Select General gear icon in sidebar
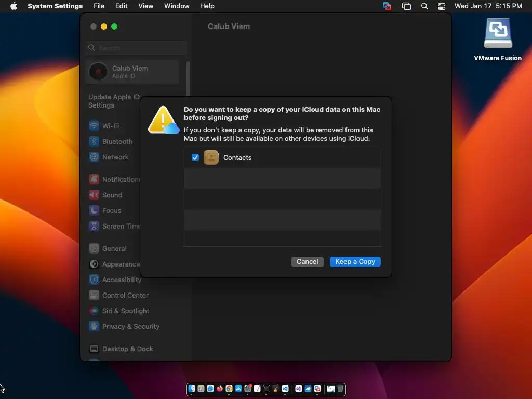 pos(94,248)
